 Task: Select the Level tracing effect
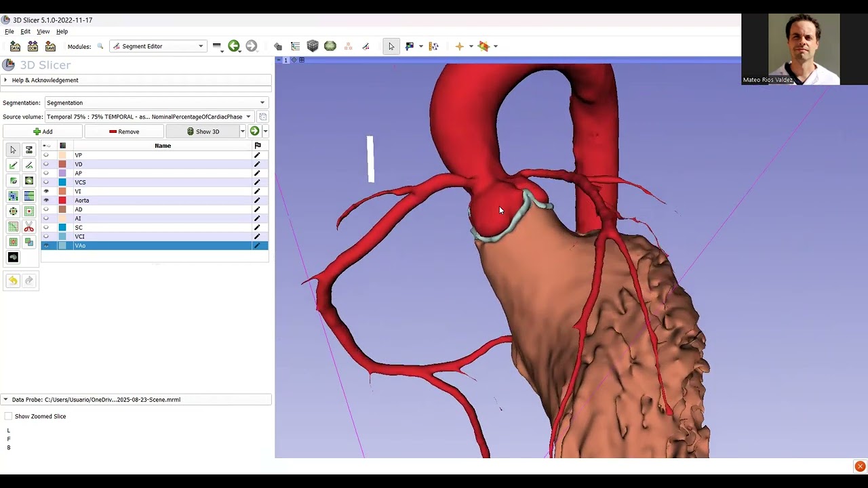point(29,181)
